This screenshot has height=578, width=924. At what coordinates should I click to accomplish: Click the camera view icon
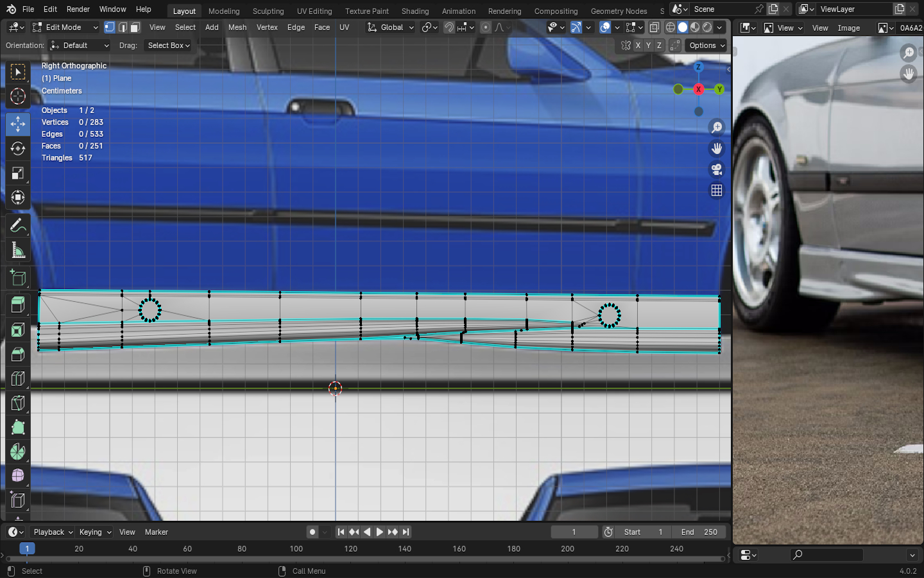717,170
